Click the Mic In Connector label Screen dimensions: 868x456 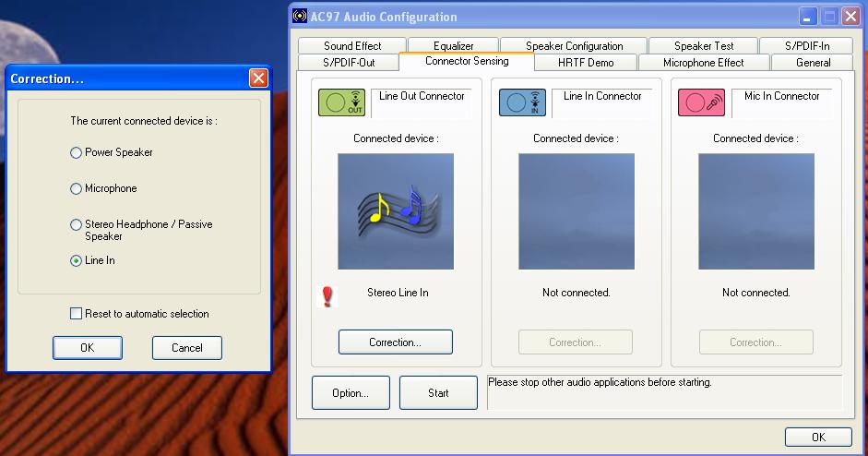(x=781, y=96)
